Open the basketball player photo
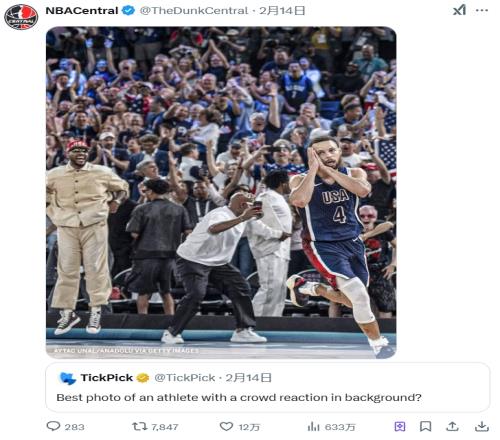The width and height of the screenshot is (500, 440). tap(221, 192)
